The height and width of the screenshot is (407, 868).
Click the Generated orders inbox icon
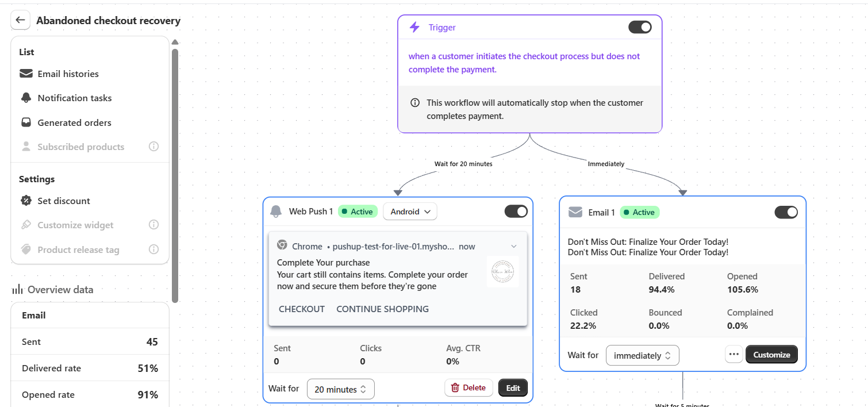[26, 122]
